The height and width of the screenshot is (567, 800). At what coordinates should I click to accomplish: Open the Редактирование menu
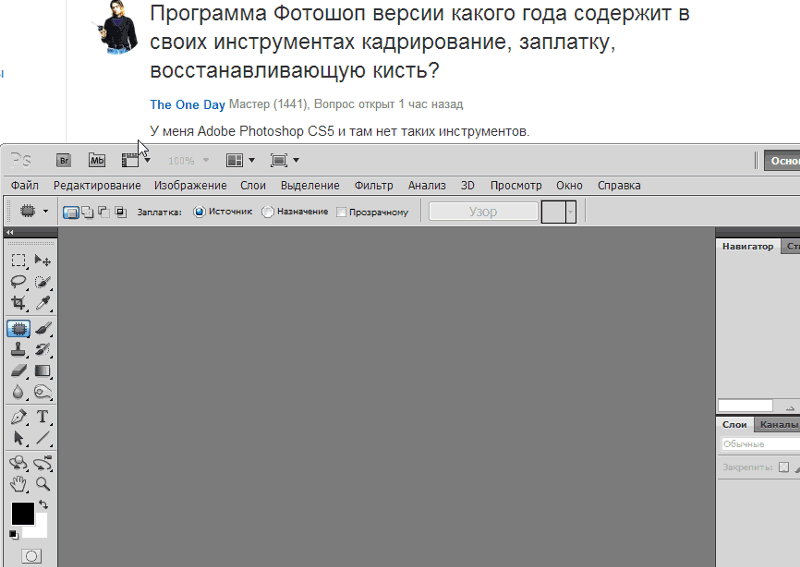pos(97,185)
